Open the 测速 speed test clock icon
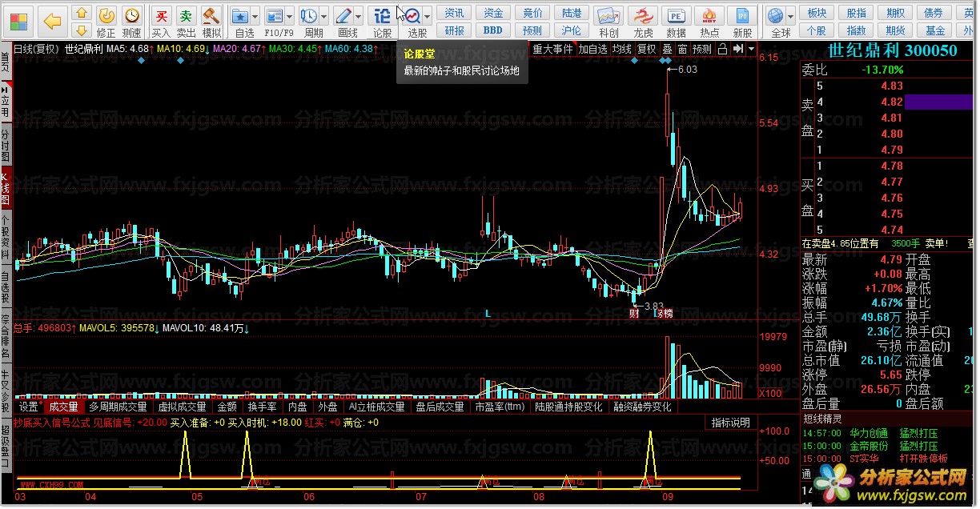Screen dimensions: 980x509 tap(132, 15)
